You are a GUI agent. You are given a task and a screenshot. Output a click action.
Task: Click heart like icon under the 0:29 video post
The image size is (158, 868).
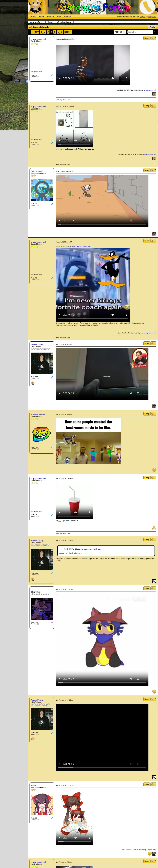coord(154,692)
